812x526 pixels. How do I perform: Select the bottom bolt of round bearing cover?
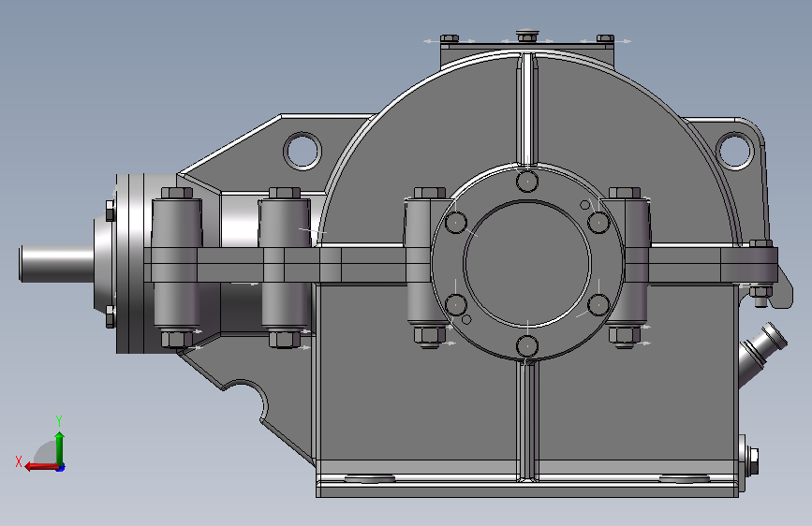527,345
